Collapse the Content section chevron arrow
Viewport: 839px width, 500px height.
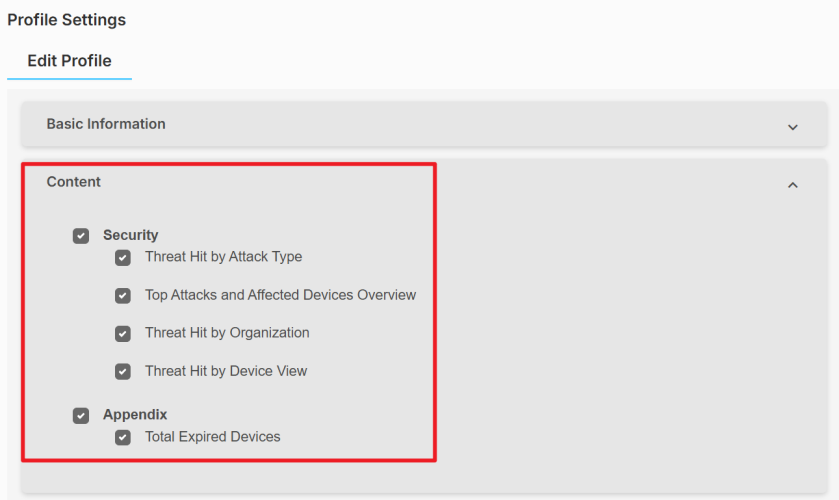click(792, 184)
